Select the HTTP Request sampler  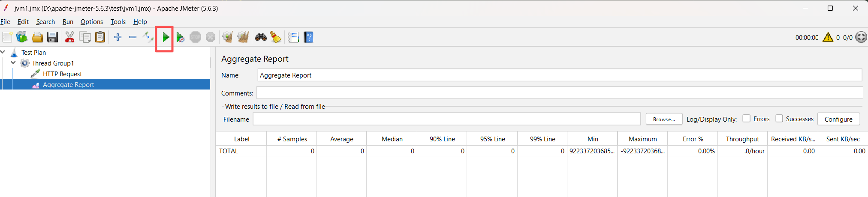tap(62, 74)
